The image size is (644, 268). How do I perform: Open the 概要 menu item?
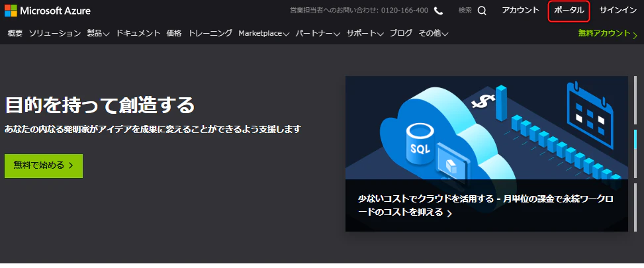point(15,33)
